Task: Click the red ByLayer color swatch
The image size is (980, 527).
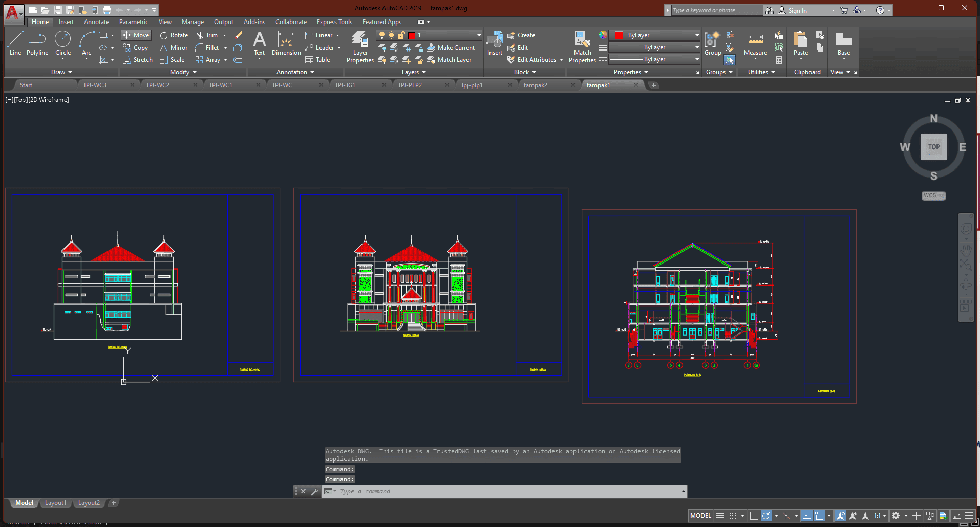Action: click(x=619, y=35)
